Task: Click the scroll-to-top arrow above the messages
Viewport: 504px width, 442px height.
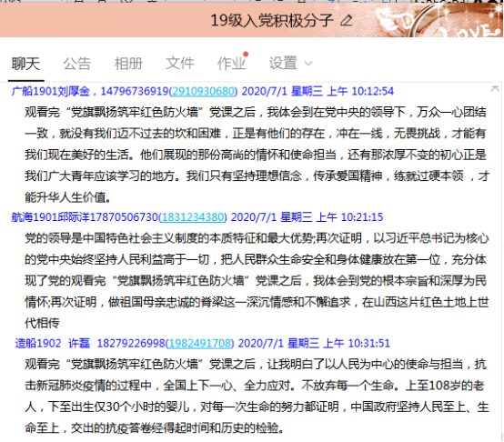Action: [x=495, y=88]
